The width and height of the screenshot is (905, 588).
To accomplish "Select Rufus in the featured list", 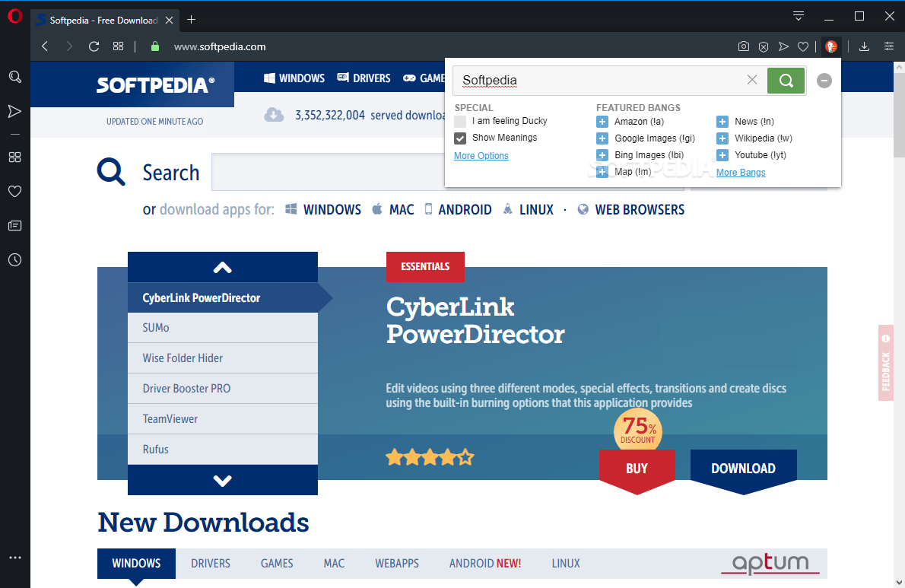I will click(x=223, y=450).
